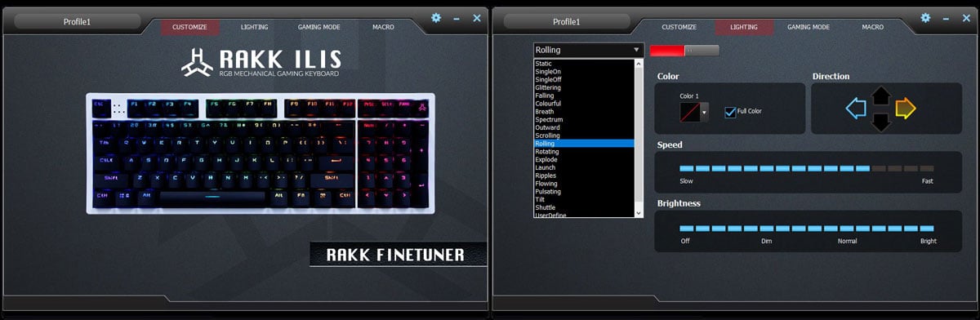This screenshot has height=320, width=980.
Task: Open settings gear in left window
Action: tap(436, 17)
